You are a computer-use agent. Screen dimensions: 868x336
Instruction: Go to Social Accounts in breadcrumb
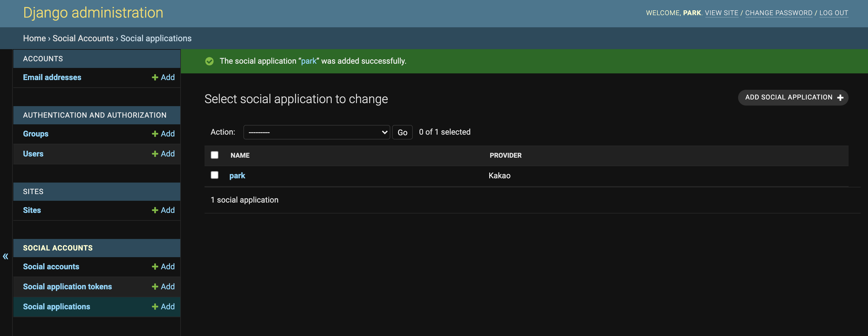(x=83, y=39)
